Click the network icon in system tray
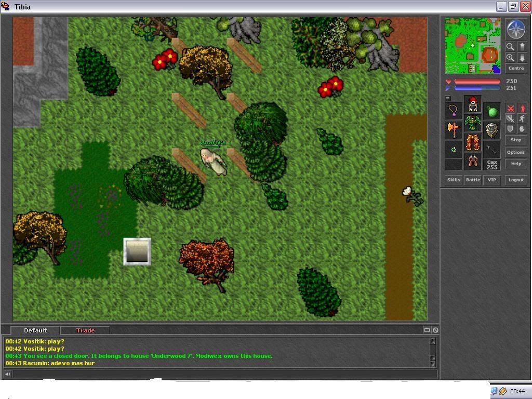This screenshot has height=399, width=532. click(494, 391)
